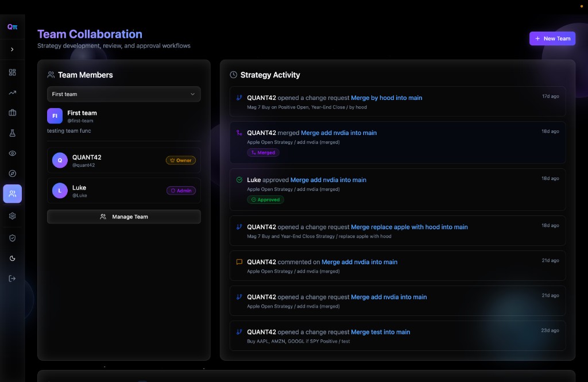Screen dimensions: 588x382
Task: Open the 'Merge by hood into main' link
Action: coord(386,98)
